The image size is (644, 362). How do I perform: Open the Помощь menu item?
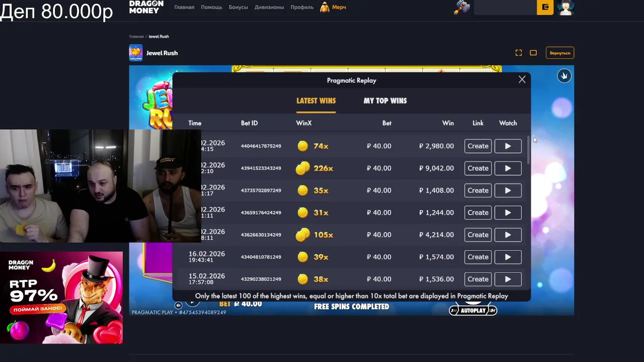[211, 7]
